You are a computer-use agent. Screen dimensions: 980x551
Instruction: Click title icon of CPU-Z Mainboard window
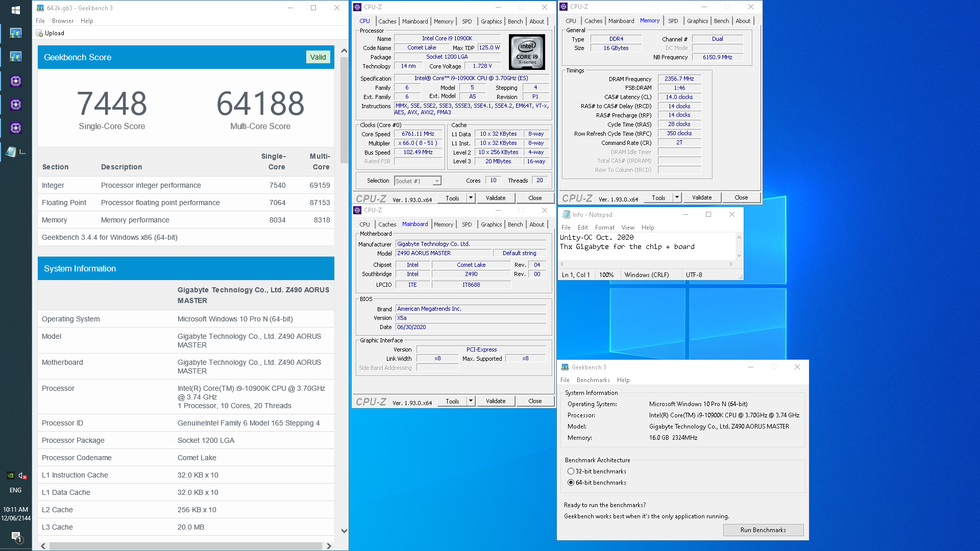pos(357,210)
